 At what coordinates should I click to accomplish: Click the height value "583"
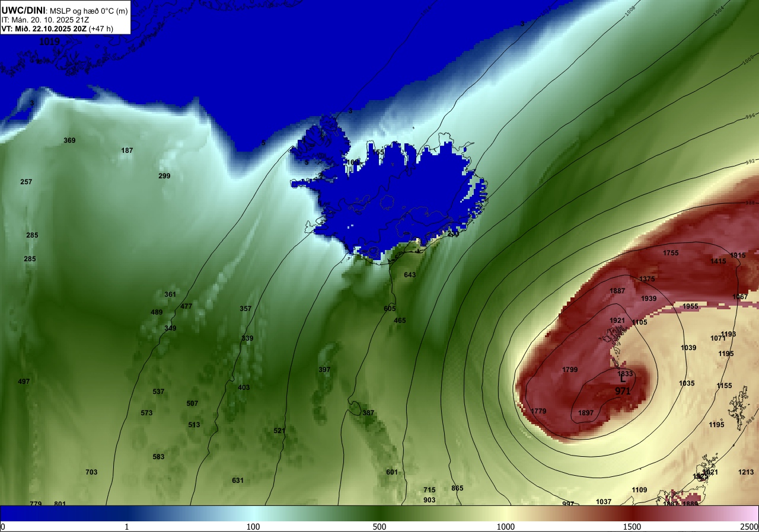pyautogui.click(x=158, y=457)
